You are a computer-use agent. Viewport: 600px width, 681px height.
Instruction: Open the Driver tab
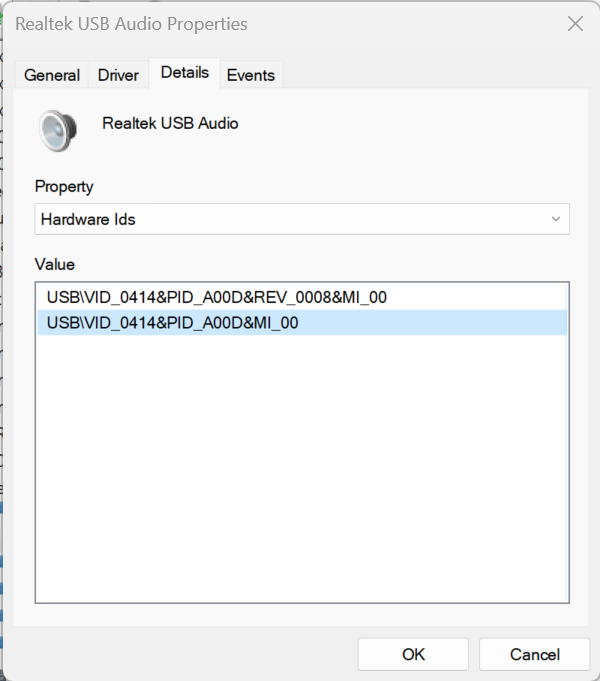click(118, 75)
